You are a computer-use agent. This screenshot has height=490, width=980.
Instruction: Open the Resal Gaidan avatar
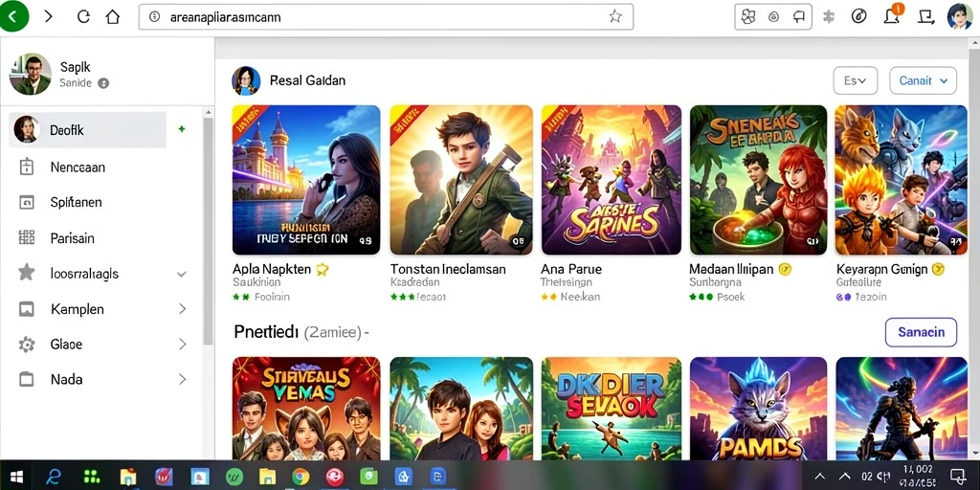[246, 80]
